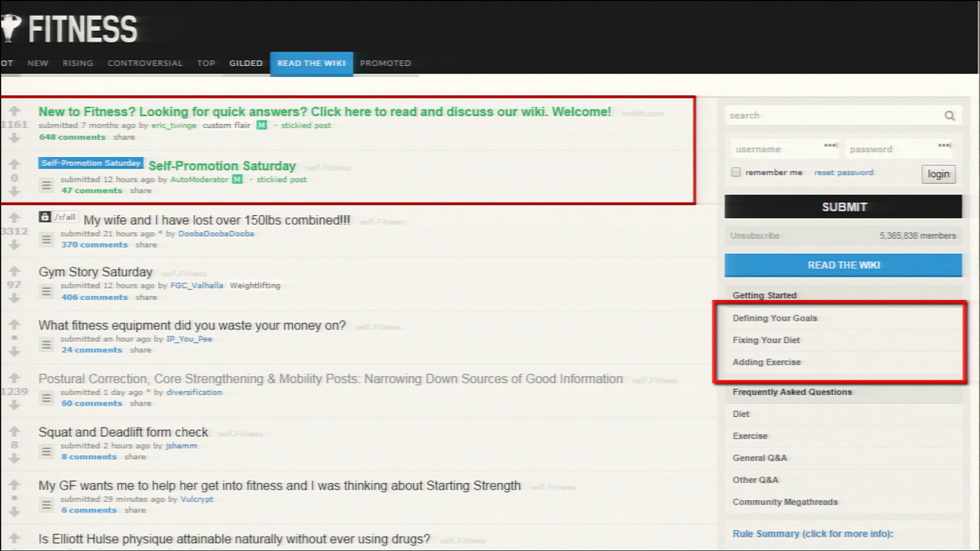
Task: Click the black SUBMIT button
Action: tap(843, 207)
